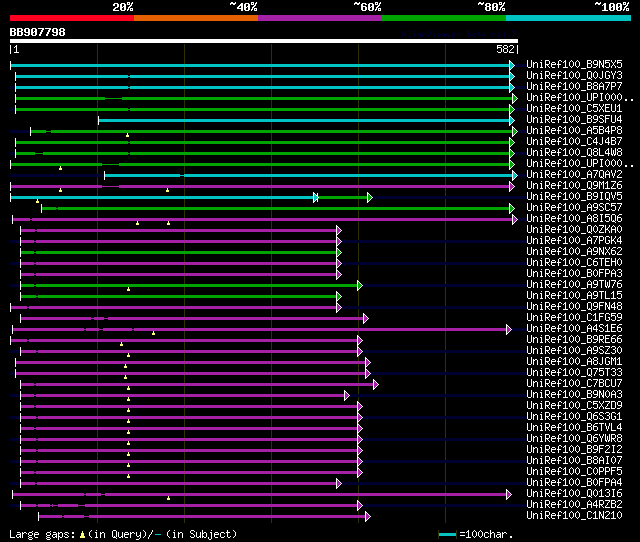Click the UniRef100_C1FG59 label

point(574,318)
